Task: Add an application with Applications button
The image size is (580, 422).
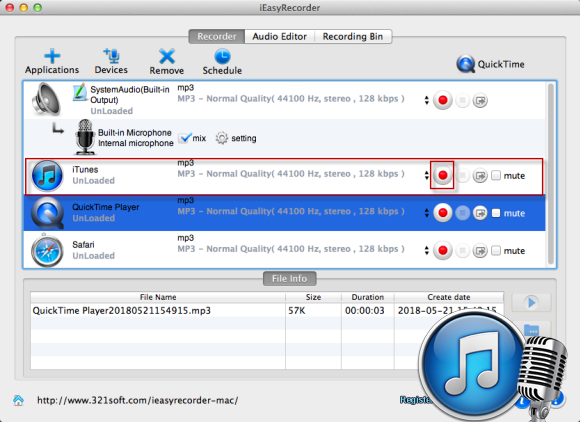Action: [52, 61]
